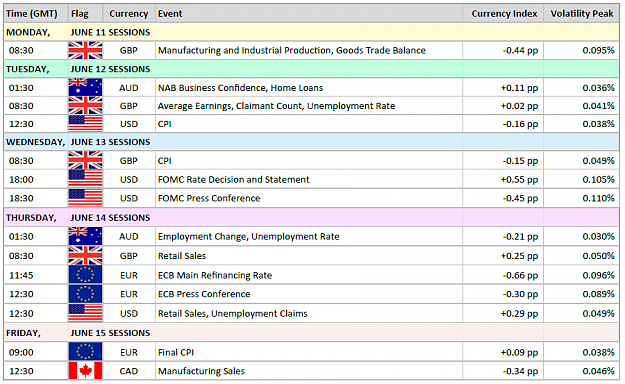This screenshot has height=384, width=625.
Task: Click the US flag beside FOMC Rate Decision
Action: click(x=85, y=179)
